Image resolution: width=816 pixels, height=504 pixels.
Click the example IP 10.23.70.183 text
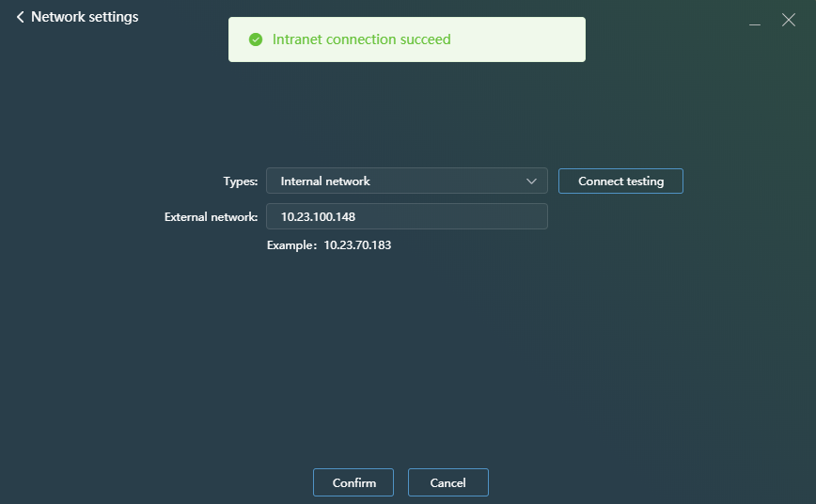(357, 245)
